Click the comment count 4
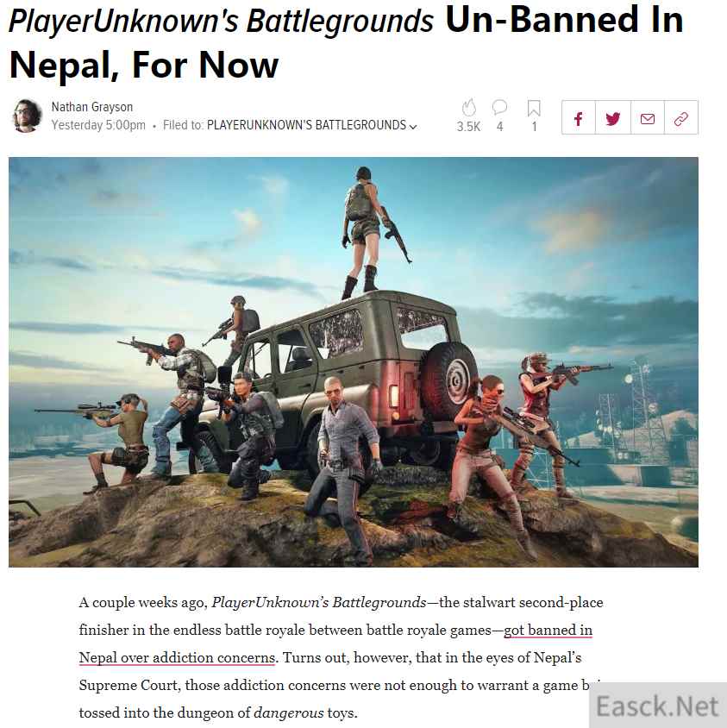 [500, 126]
